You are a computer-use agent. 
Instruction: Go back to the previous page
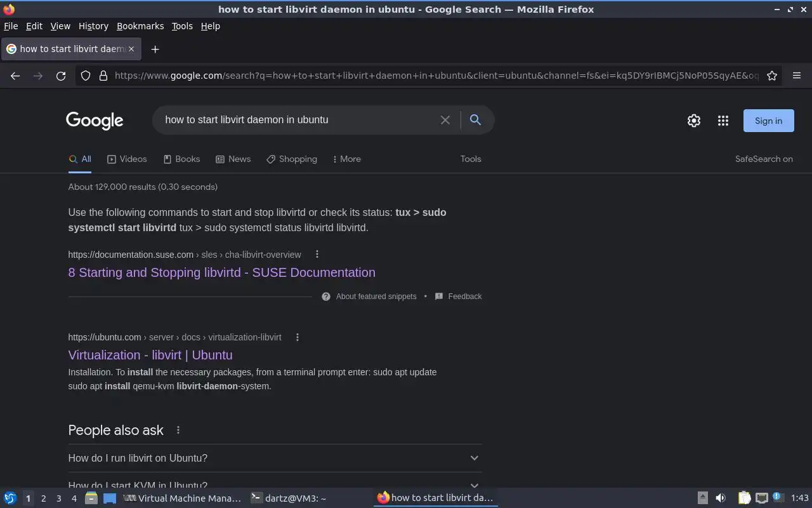tap(15, 76)
